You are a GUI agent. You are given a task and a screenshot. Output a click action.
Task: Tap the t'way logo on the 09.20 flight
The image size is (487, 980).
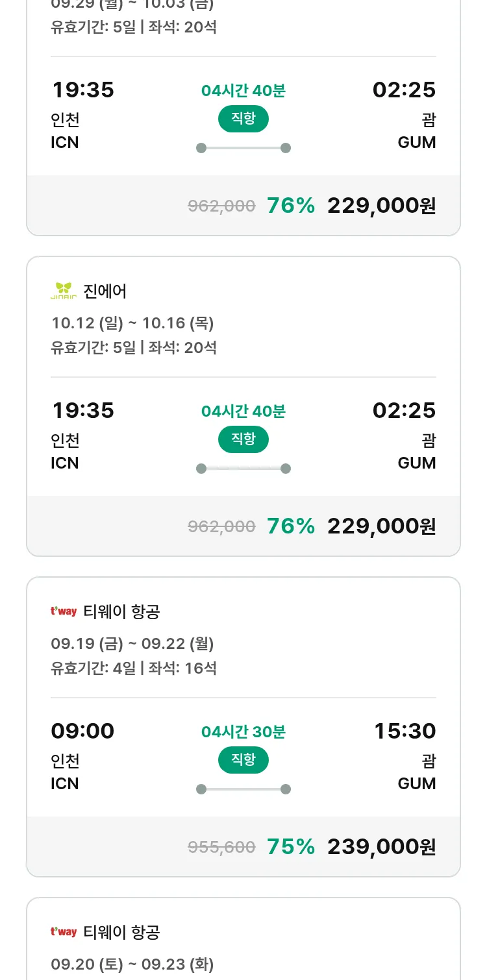pyautogui.click(x=64, y=932)
